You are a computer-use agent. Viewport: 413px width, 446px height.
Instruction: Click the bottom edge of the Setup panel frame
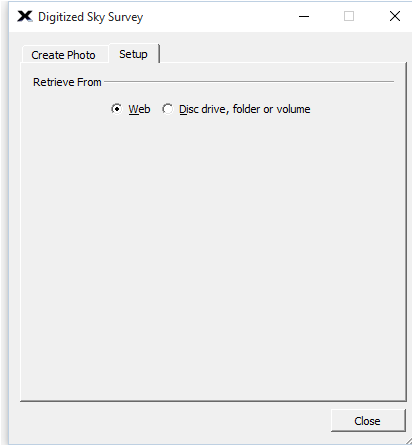point(213,401)
